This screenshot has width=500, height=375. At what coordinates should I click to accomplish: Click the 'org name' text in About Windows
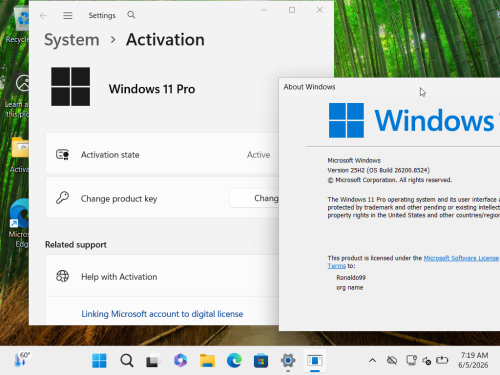[x=350, y=287]
